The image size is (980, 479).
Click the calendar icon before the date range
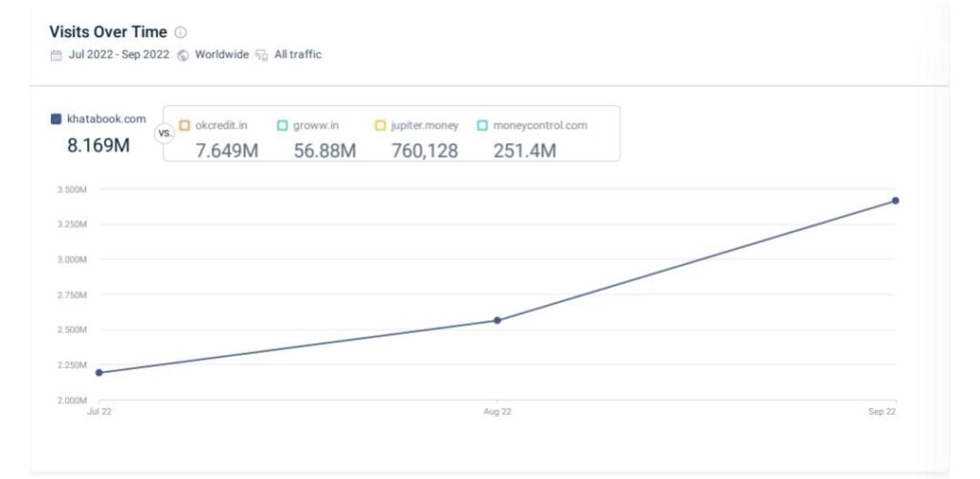click(56, 54)
